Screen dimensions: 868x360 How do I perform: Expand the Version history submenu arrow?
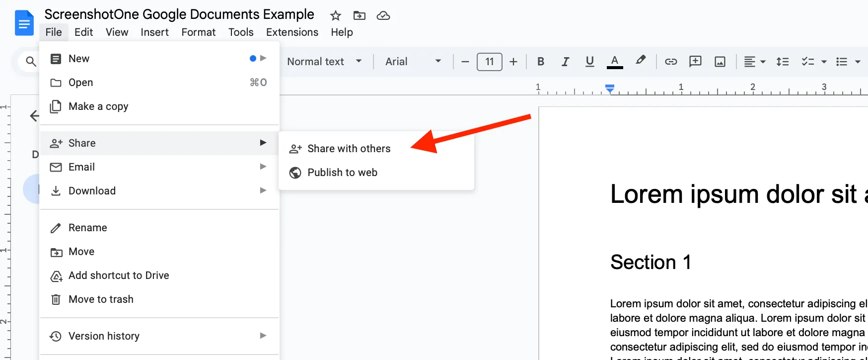[263, 336]
